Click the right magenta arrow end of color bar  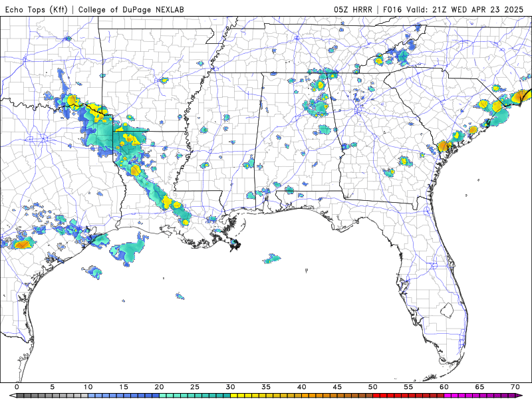(x=519, y=396)
